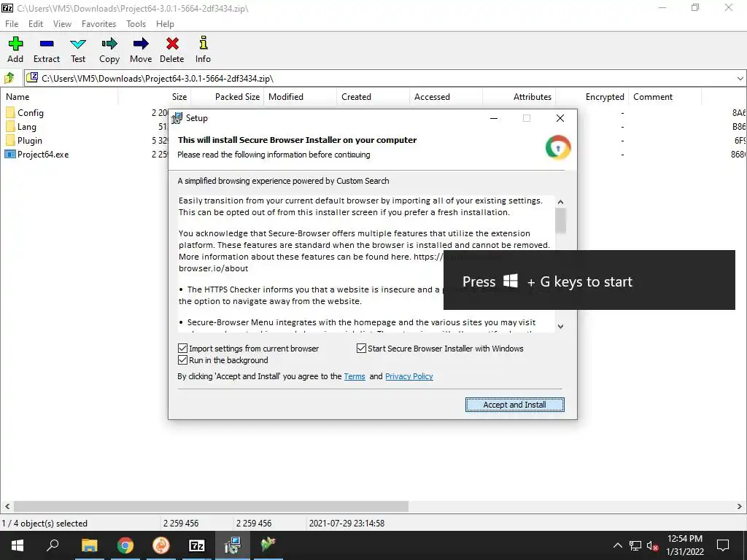Open the Help menu
This screenshot has width=747, height=560.
pos(165,24)
